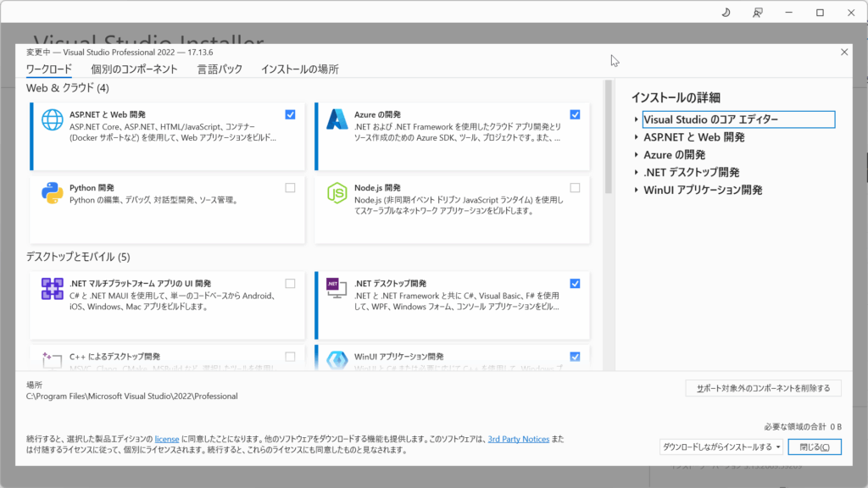
Task: Select the WinUI アプリケーション開発 details tree item
Action: [703, 191]
